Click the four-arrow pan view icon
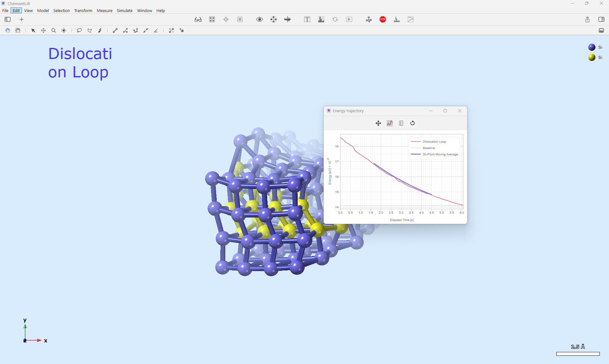The image size is (609, 364). tap(274, 19)
